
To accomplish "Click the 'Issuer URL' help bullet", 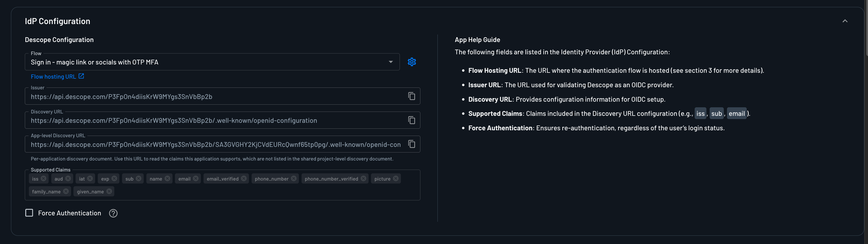I will click(x=571, y=85).
